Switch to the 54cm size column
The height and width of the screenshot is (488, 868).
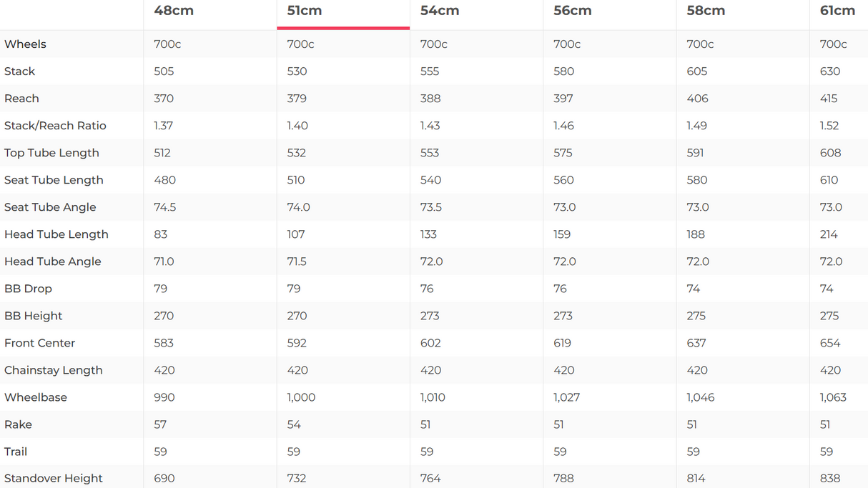pos(440,11)
